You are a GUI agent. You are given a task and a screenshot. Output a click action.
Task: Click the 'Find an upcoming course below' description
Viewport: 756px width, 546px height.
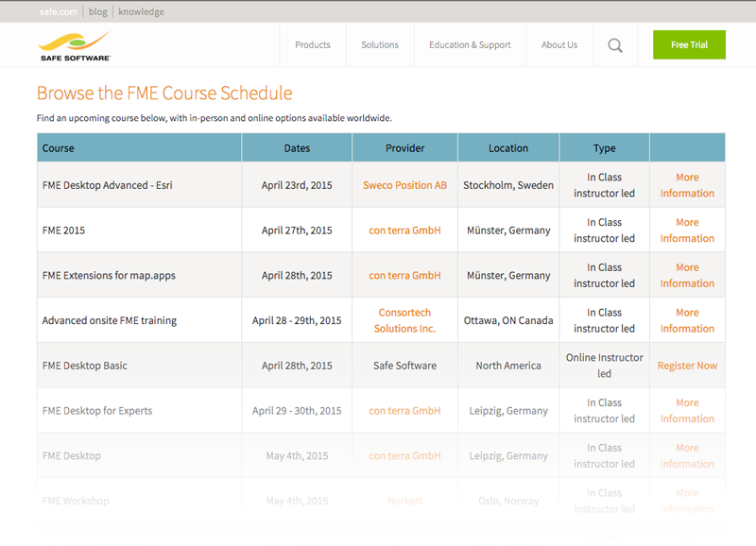coord(215,118)
